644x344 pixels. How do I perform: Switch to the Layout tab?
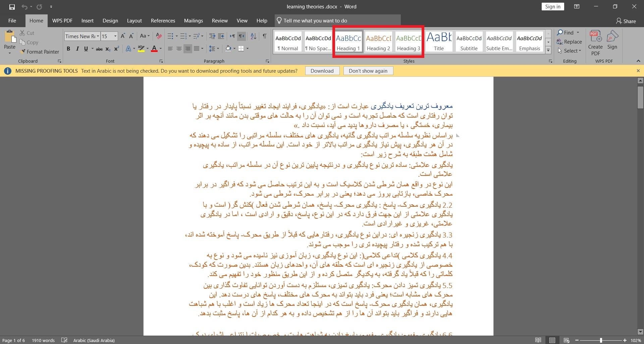[x=135, y=21]
